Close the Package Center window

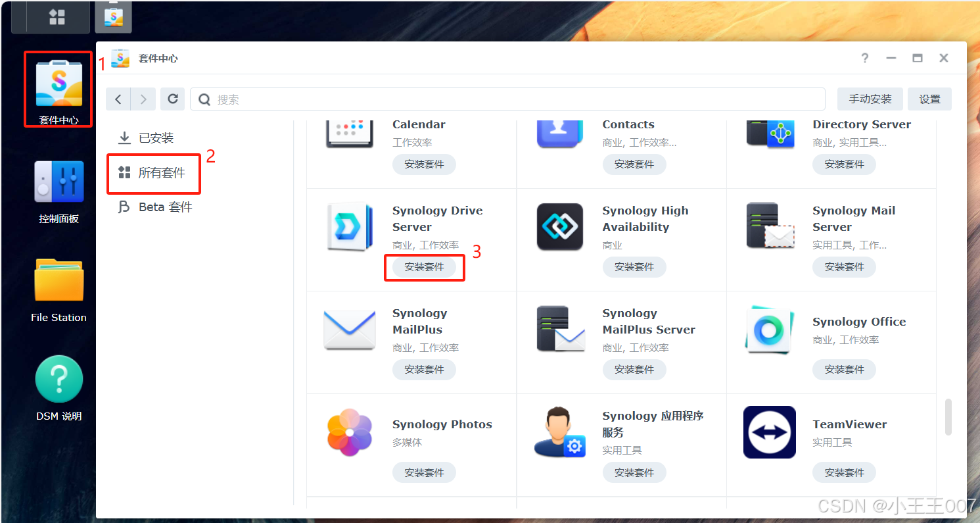(x=944, y=58)
